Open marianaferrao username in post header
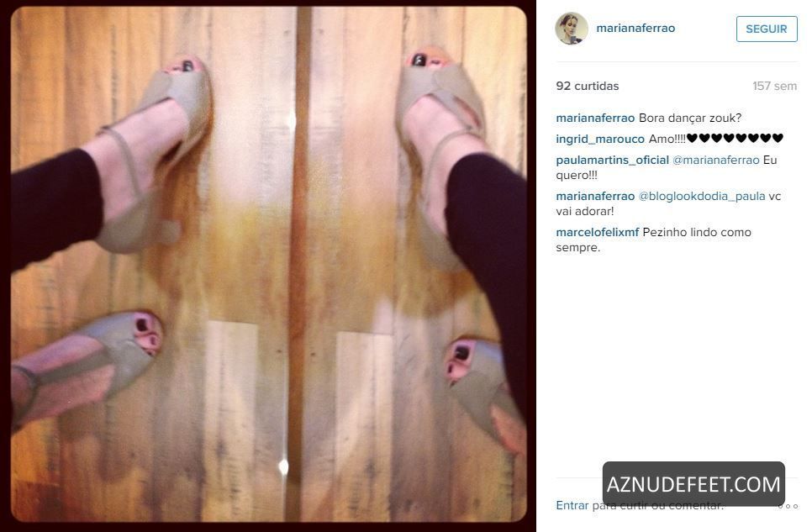 635,28
